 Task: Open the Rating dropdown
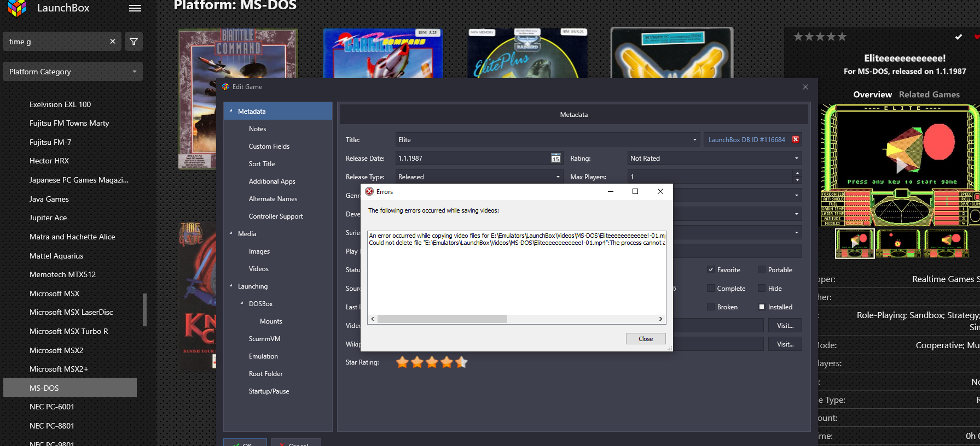714,159
